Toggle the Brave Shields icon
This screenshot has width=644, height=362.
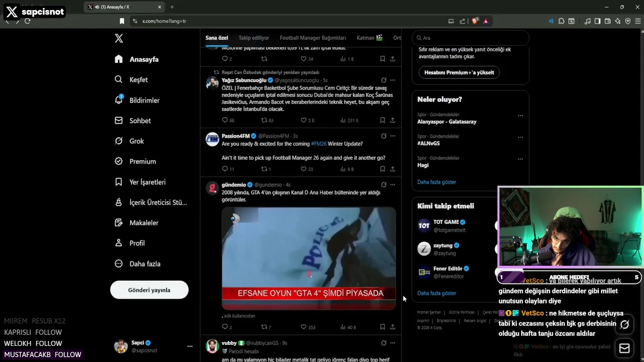[x=475, y=21]
